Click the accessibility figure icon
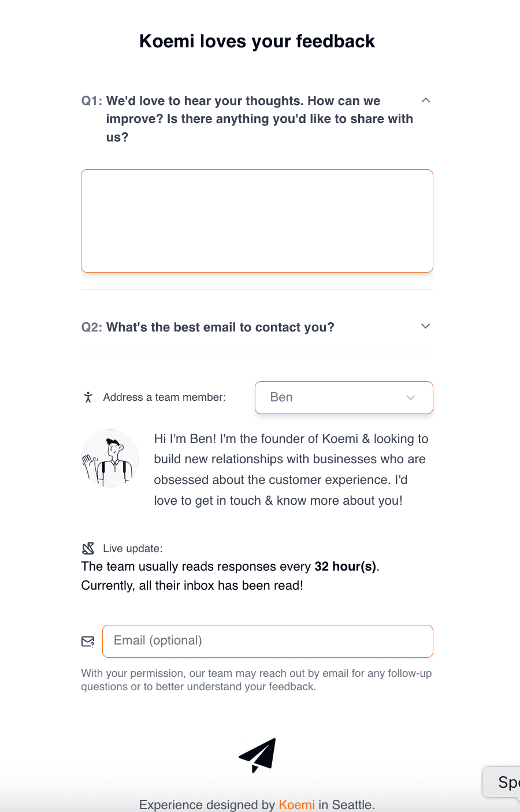 (88, 397)
